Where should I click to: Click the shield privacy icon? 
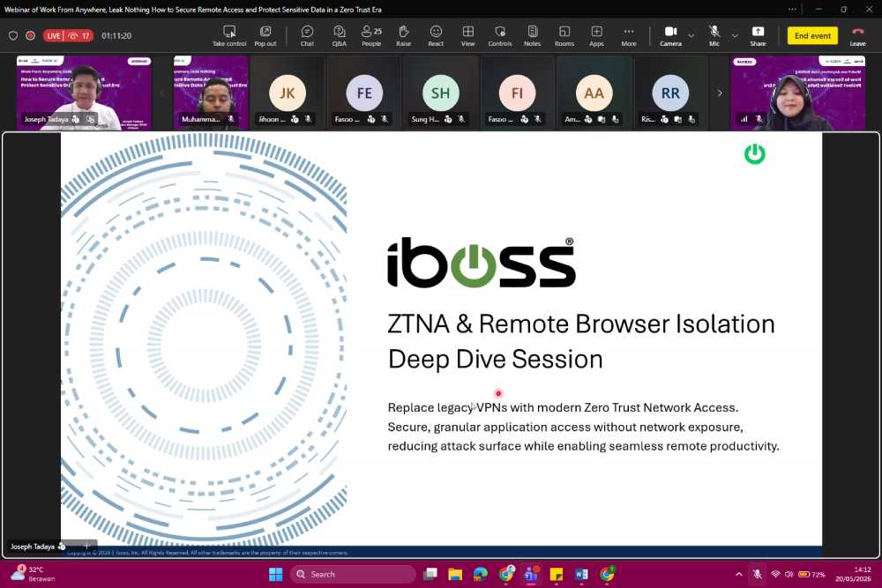13,35
